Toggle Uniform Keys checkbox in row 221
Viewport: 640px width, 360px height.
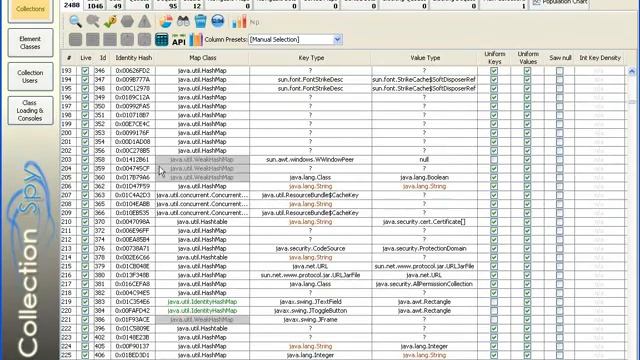coord(494,320)
